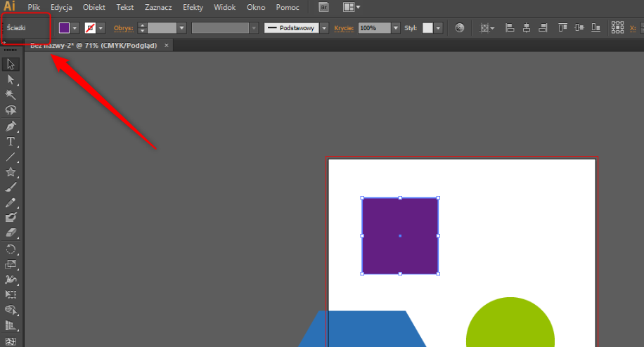Close the Bez nazwy-2 document tab
644x347 pixels.
click(x=167, y=45)
